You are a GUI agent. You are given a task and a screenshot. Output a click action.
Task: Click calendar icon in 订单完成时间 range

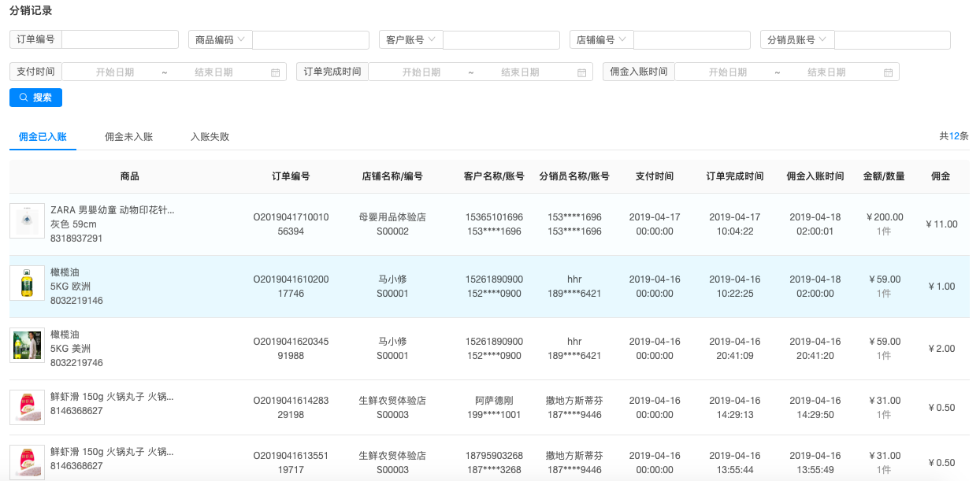click(x=581, y=72)
